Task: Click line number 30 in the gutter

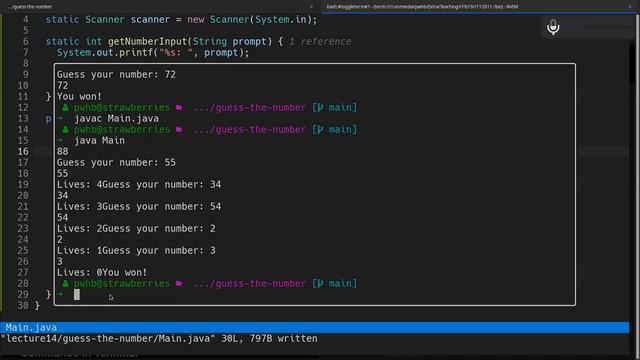Action: tap(23, 305)
